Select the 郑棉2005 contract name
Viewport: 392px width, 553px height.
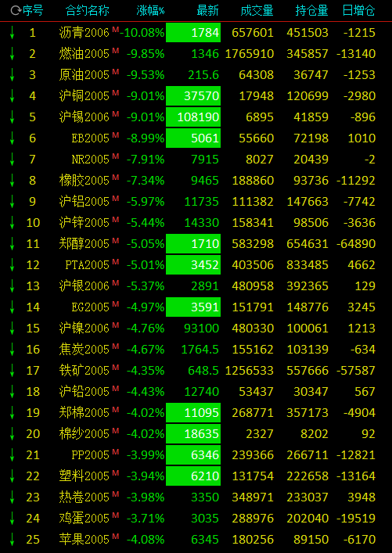pyautogui.click(x=85, y=413)
